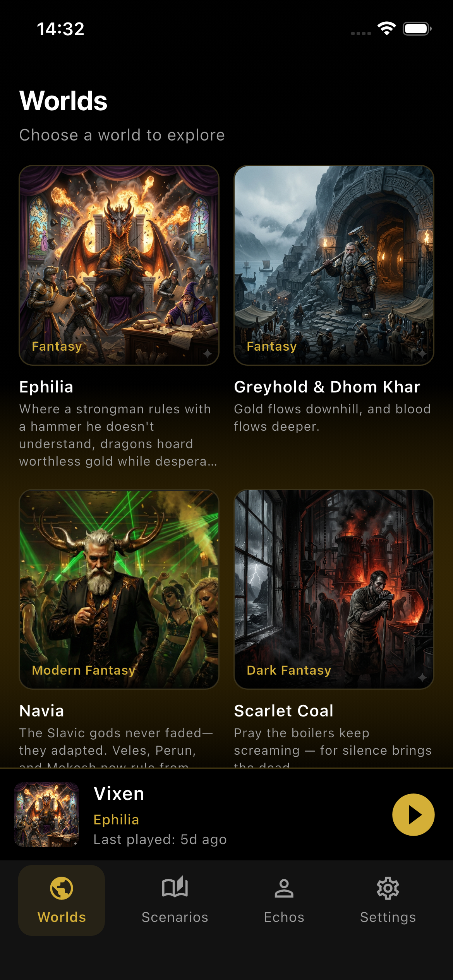The height and width of the screenshot is (980, 453).
Task: Check the Wi-Fi status icon
Action: (386, 29)
